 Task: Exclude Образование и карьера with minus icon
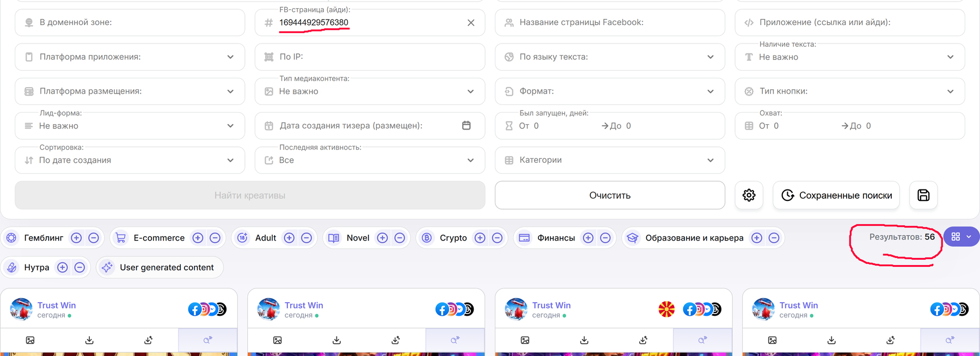point(774,238)
